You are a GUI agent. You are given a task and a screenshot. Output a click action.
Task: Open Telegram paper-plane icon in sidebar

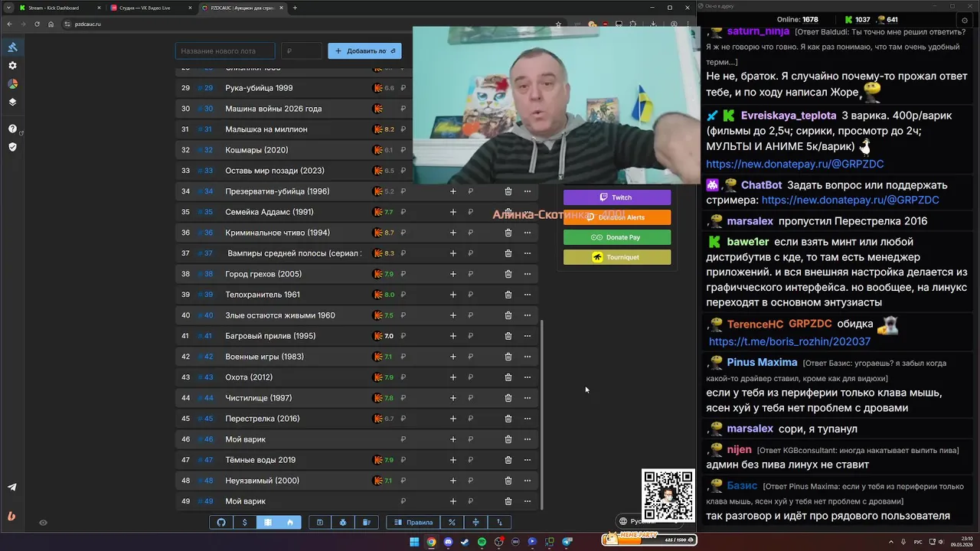tap(12, 487)
